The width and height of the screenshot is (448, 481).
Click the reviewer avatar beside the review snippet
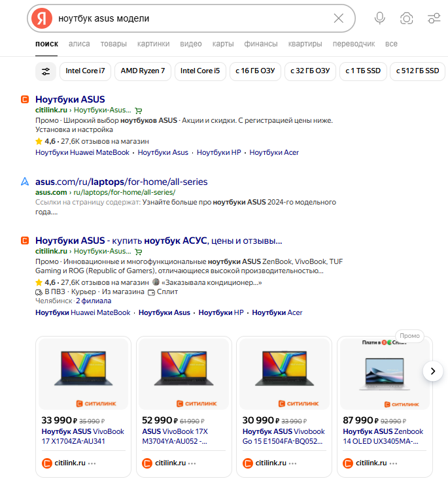pos(156,282)
